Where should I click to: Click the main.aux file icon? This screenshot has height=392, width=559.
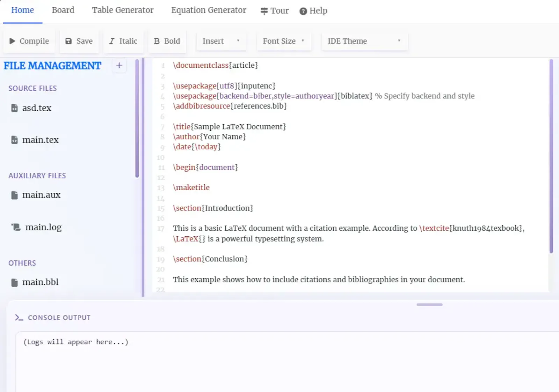tap(14, 195)
